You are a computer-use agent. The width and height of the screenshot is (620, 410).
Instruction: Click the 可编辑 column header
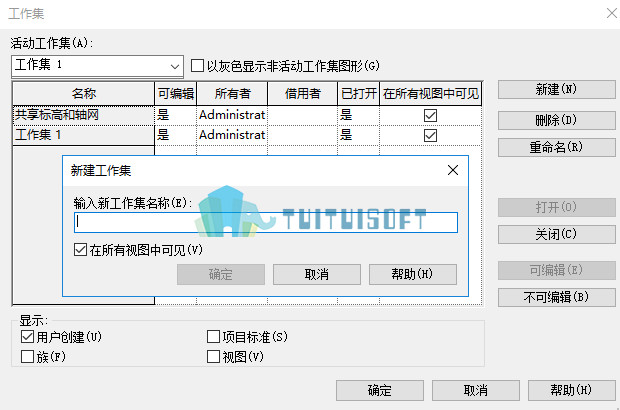(176, 94)
